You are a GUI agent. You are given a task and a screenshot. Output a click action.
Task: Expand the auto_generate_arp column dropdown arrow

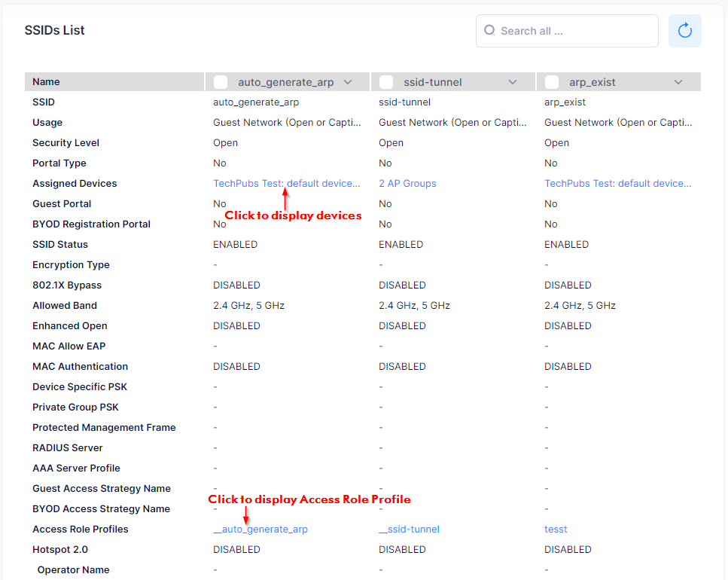(x=348, y=82)
